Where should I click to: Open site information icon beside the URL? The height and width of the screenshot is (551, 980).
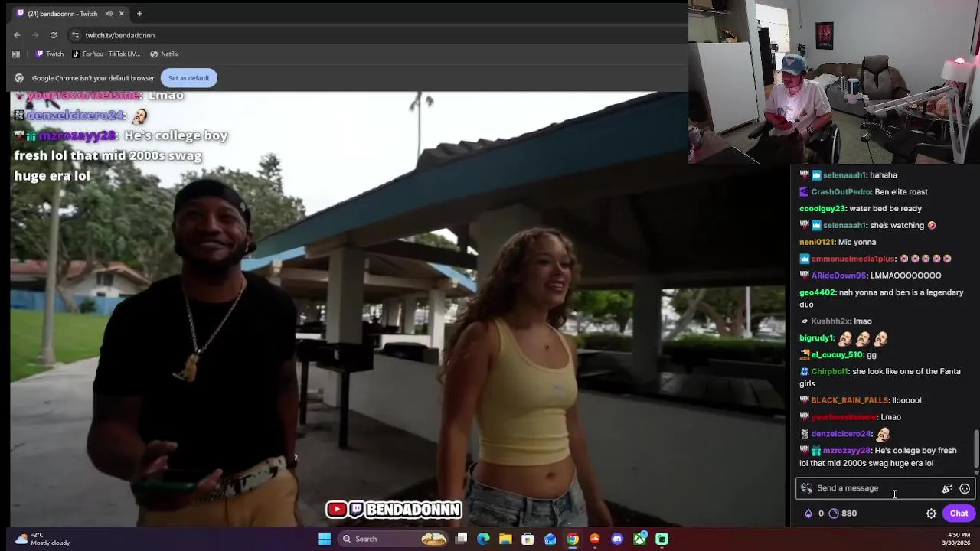pos(75,35)
